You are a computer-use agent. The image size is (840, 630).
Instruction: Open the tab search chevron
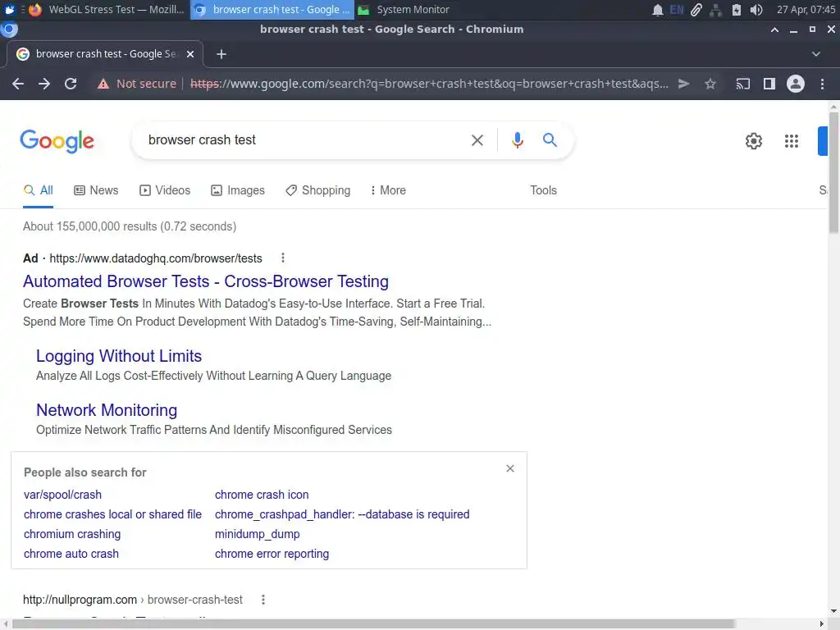click(x=816, y=54)
